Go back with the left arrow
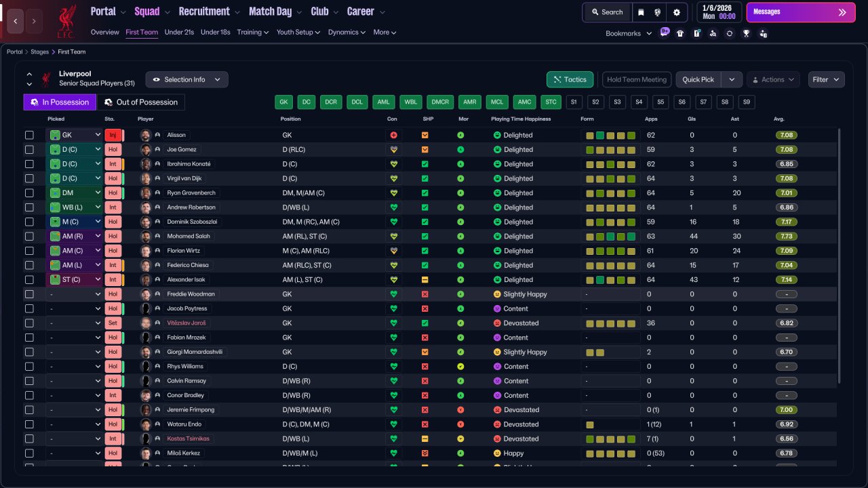 (x=16, y=21)
